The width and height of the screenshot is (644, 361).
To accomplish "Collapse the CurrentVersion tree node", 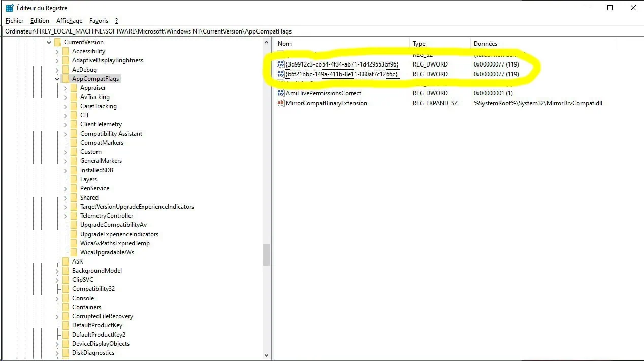I will (49, 42).
